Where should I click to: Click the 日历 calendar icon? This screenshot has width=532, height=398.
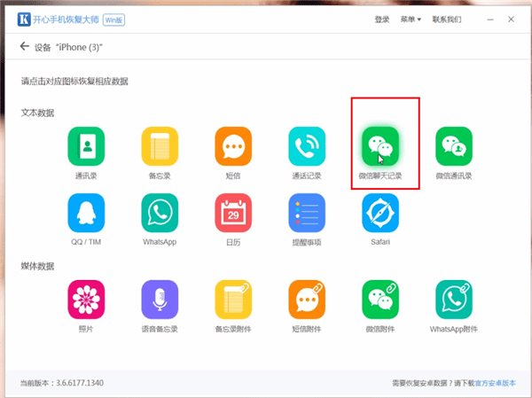pyautogui.click(x=233, y=213)
